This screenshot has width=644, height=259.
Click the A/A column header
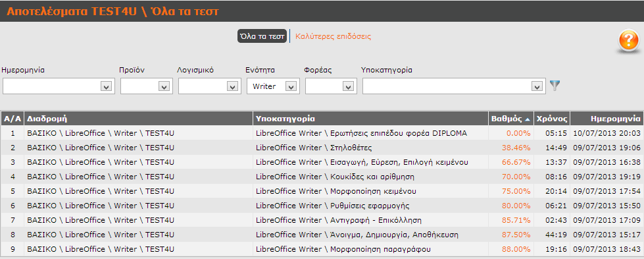(12, 119)
